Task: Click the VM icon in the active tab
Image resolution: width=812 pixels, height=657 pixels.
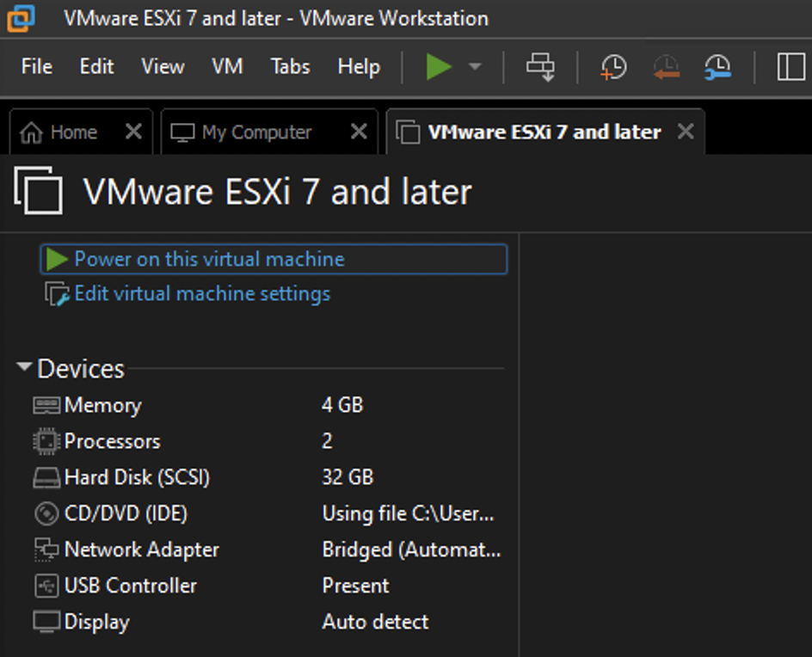Action: click(408, 132)
